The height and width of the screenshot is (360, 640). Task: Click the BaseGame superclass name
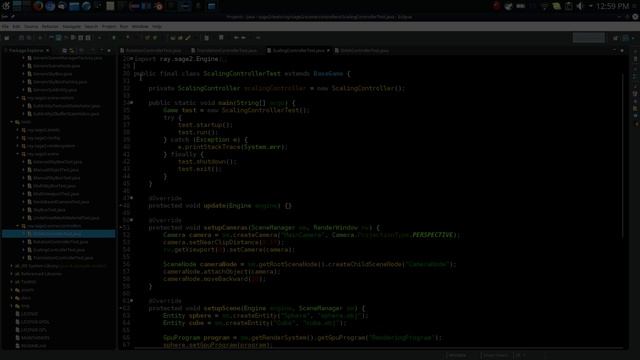tap(328, 74)
